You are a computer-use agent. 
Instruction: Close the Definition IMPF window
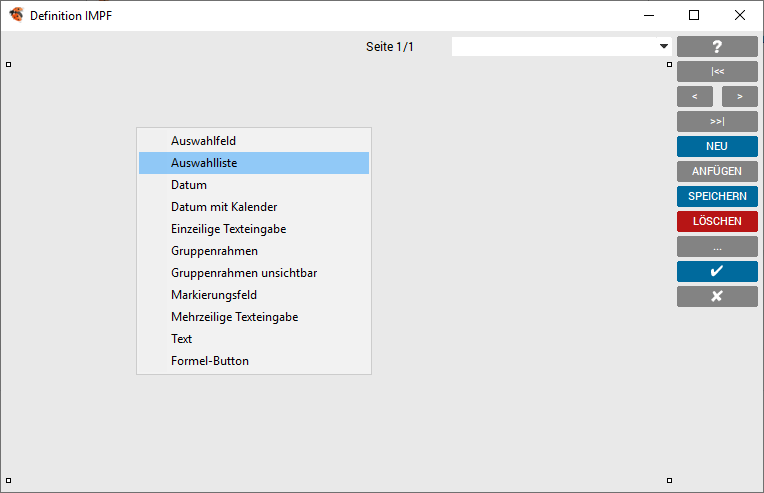[x=740, y=16]
